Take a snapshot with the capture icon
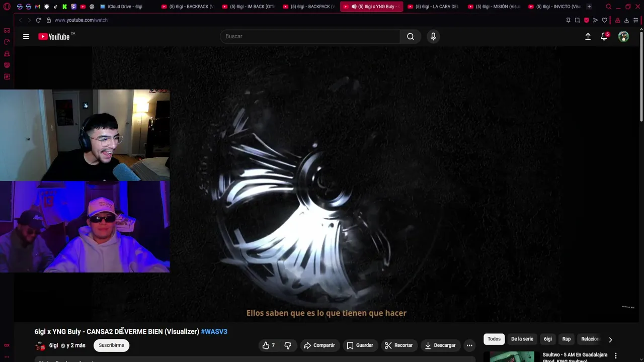 [x=577, y=20]
